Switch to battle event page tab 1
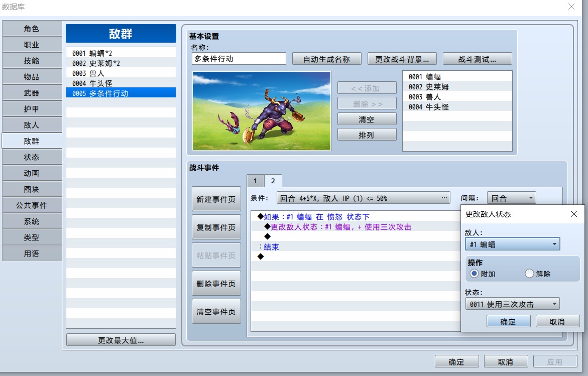 (256, 181)
